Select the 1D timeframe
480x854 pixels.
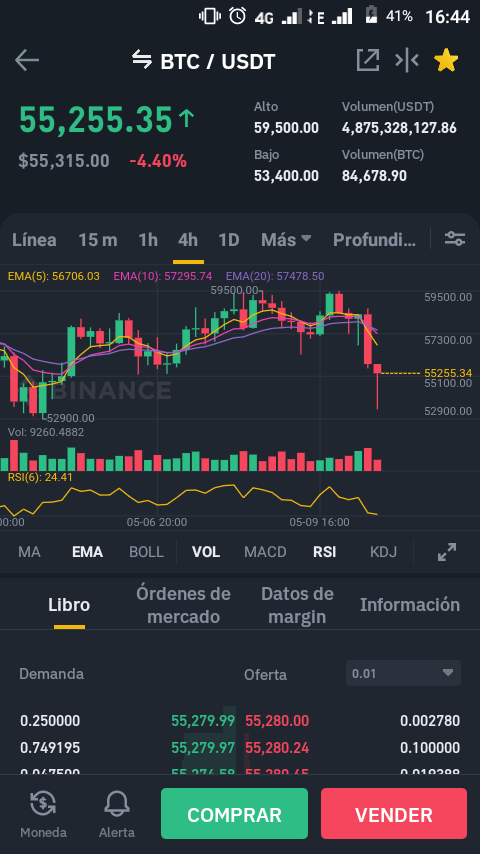click(228, 240)
